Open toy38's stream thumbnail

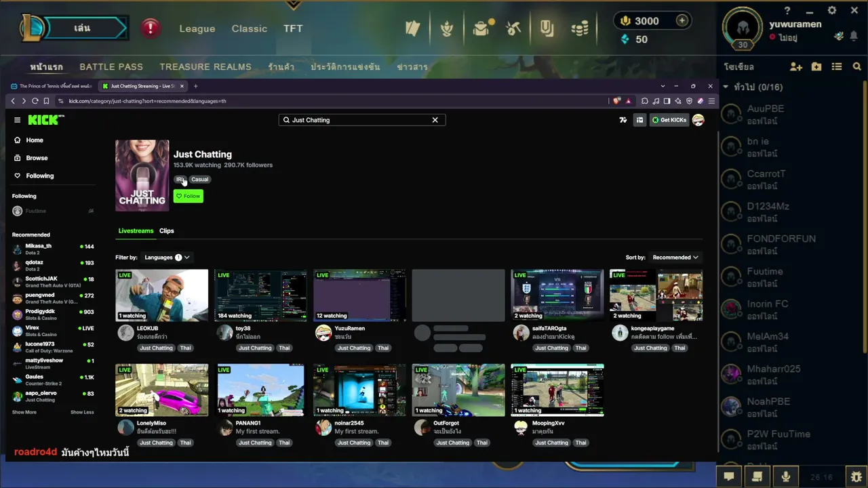click(x=260, y=296)
